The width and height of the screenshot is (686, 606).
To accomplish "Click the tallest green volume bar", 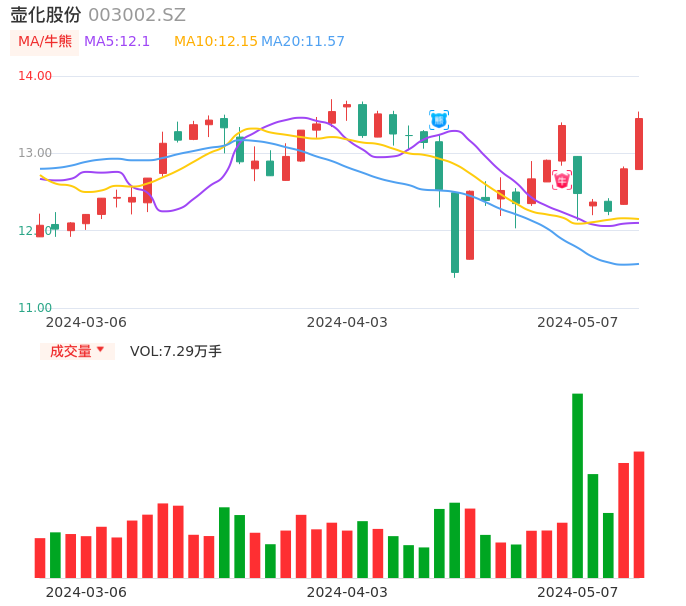I will click(577, 485).
